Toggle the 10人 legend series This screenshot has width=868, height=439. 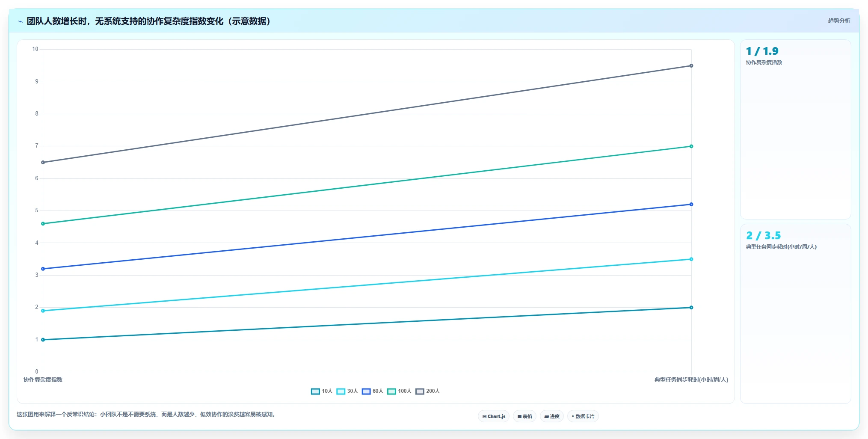point(322,391)
